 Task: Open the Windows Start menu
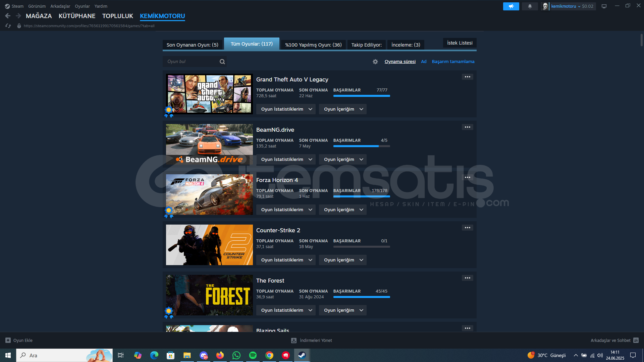coord(8,355)
